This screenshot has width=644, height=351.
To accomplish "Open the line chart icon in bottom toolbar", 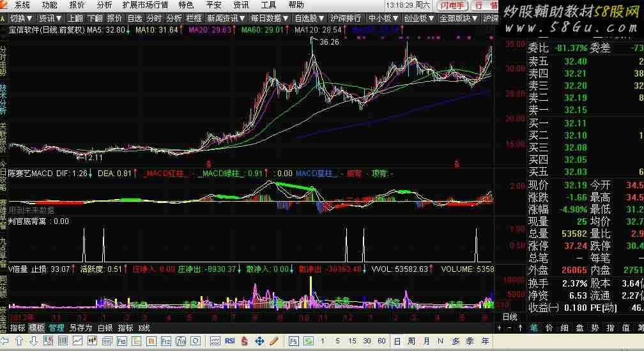I will [x=78, y=341].
